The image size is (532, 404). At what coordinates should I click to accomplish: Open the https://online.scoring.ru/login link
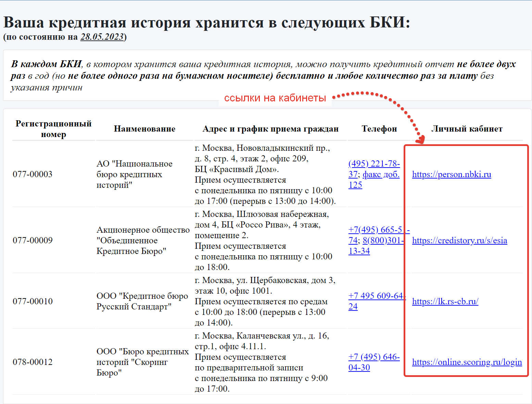[x=467, y=362]
